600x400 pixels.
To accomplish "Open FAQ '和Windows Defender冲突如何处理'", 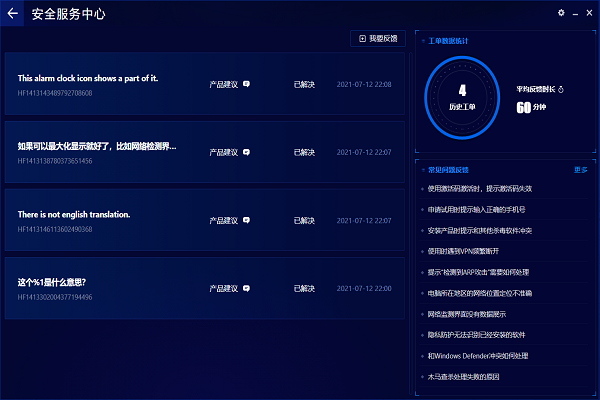I will coord(478,356).
